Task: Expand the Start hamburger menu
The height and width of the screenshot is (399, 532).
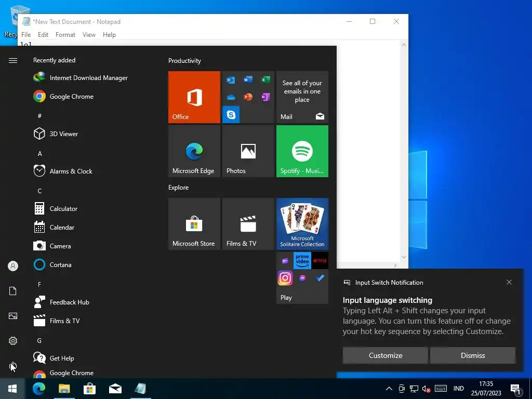Action: (13, 60)
